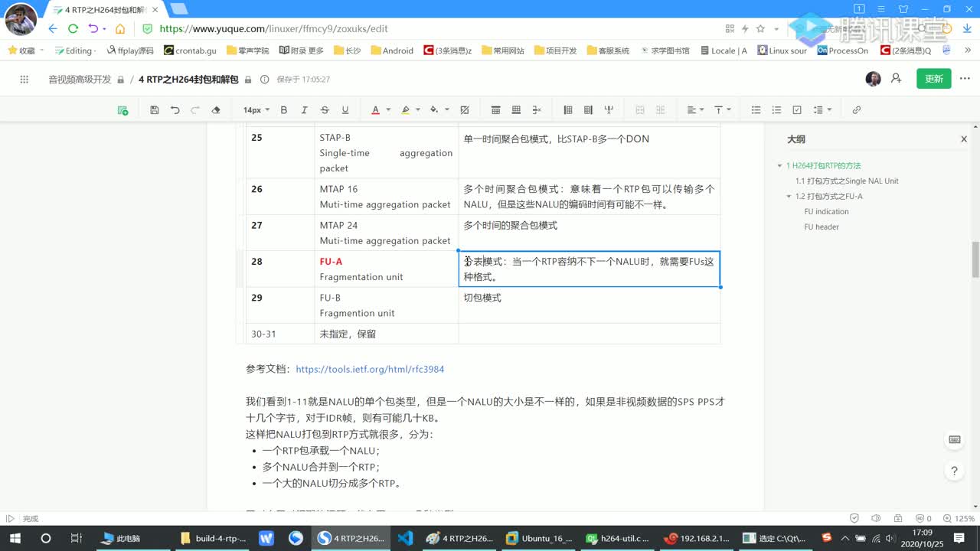980x551 pixels.
Task: Insert a link with the chain icon
Action: point(856,110)
